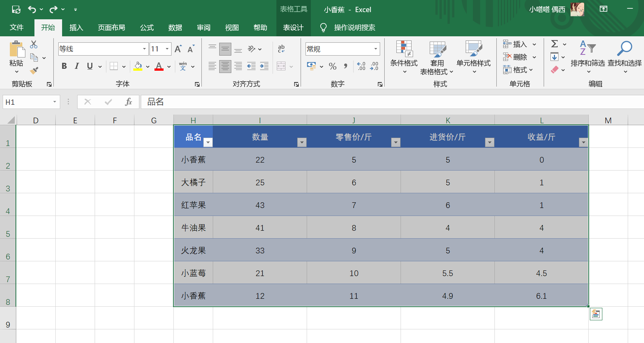Screen dimensions: 644x343
Task: Click 格式刷 (Format Painter) icon
Action: point(33,70)
